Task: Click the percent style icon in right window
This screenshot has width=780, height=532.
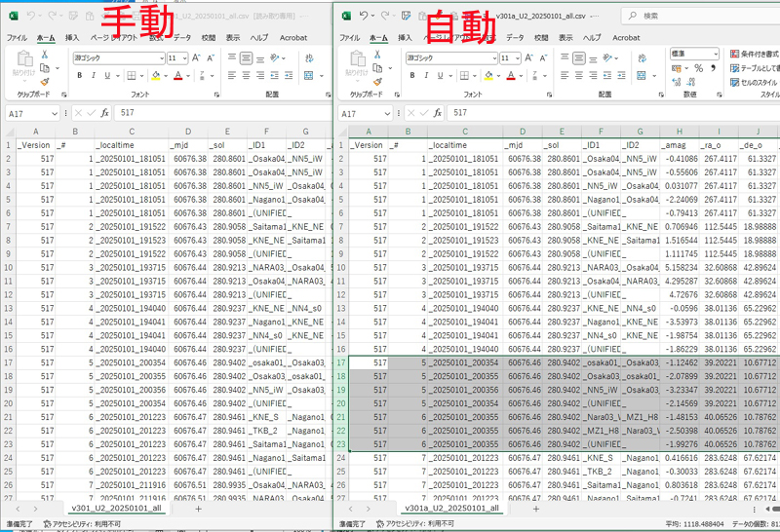Action: pos(698,70)
